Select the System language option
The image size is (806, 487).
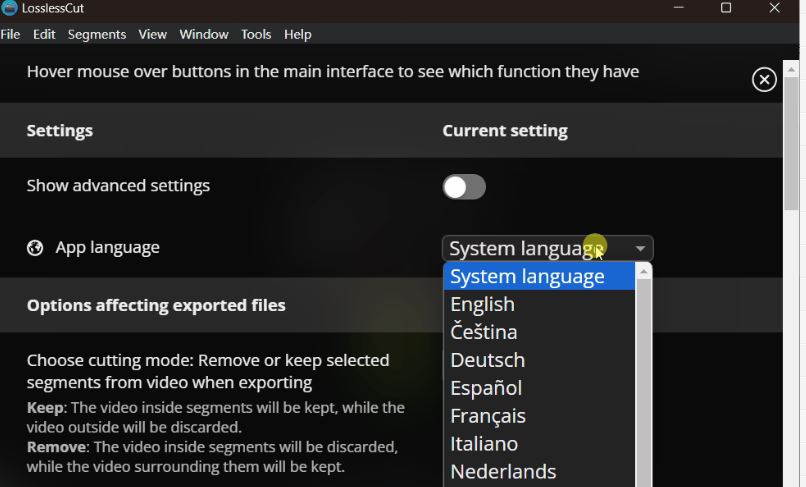click(527, 277)
